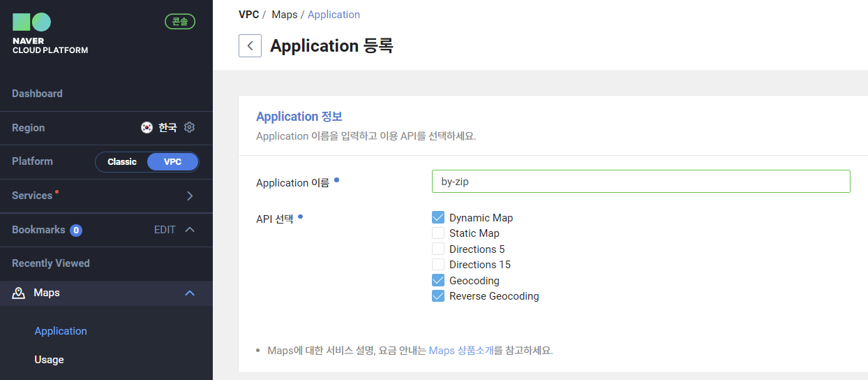Enable the Directions 5 checkbox
The height and width of the screenshot is (380, 868).
[438, 249]
